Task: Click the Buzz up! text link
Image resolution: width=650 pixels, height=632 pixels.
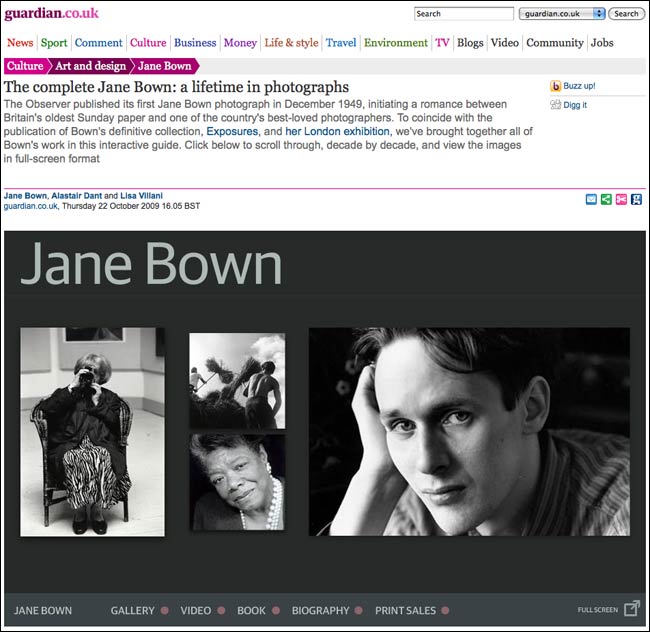Action: [x=579, y=86]
